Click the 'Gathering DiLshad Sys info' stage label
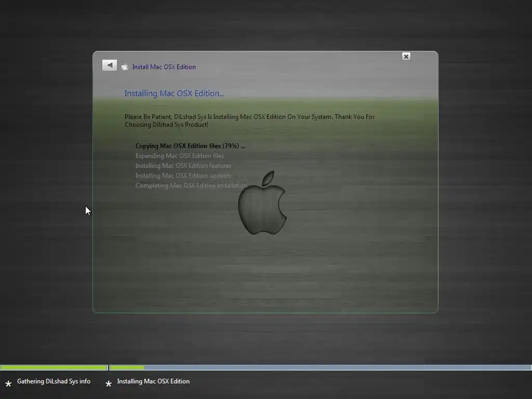532x399 pixels. (x=54, y=381)
